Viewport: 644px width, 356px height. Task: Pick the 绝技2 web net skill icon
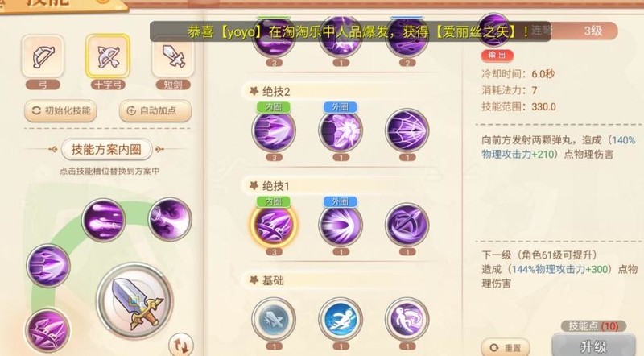[407, 130]
